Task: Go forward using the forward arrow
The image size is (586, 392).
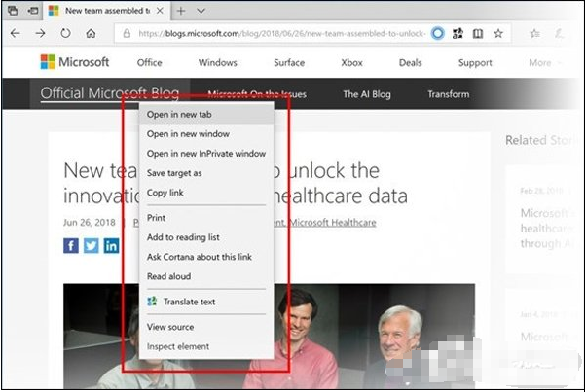Action: 40,34
